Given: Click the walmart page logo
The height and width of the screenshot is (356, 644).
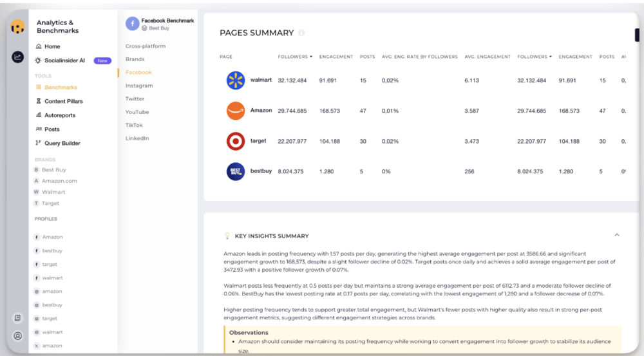Looking at the screenshot, I should pos(236,80).
